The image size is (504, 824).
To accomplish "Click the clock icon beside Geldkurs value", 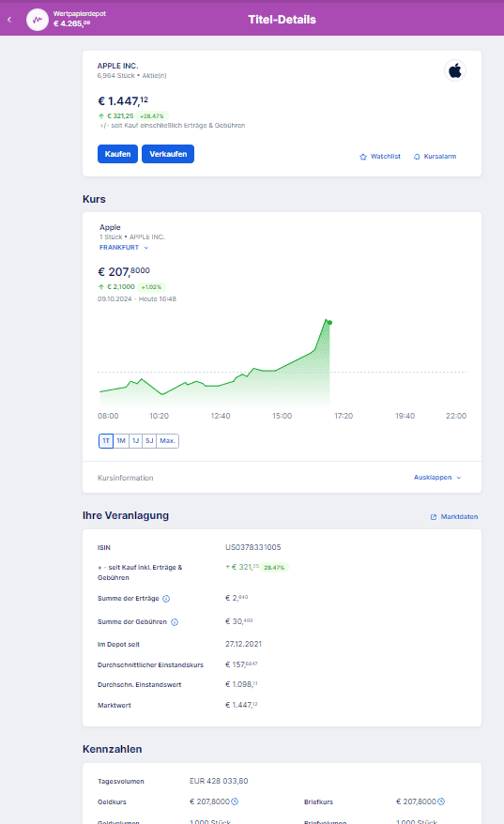I will 235,801.
